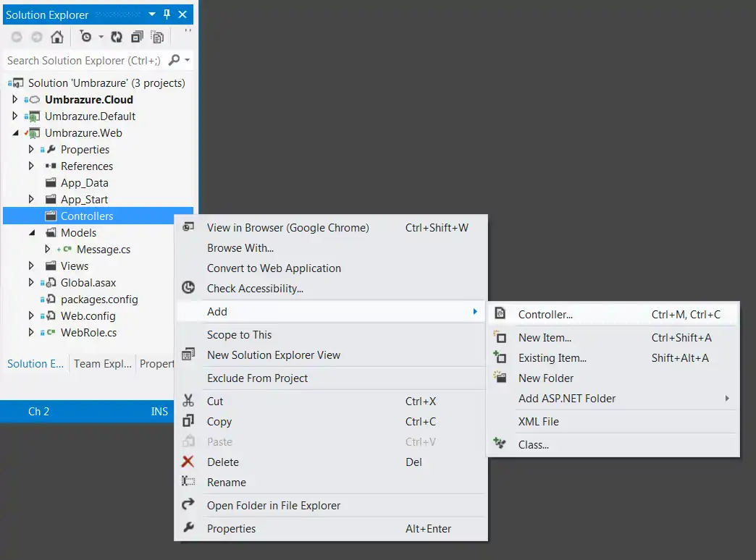
Task: Switch to the Team Explorer tab
Action: click(103, 364)
